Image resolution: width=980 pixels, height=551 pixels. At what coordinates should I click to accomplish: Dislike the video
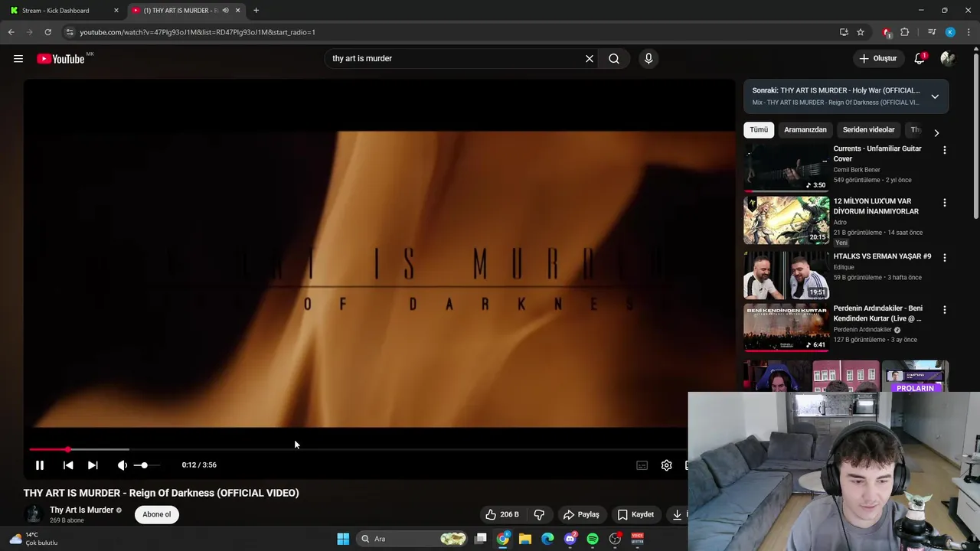(539, 515)
